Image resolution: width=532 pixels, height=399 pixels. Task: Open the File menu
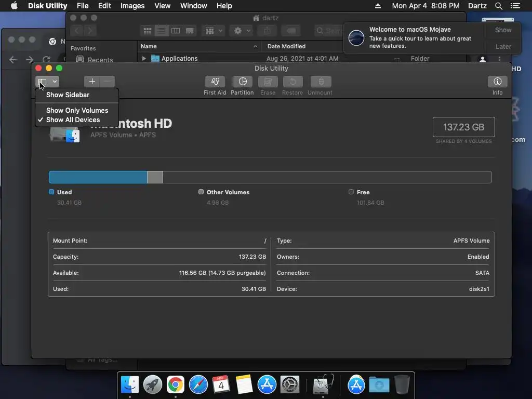coord(83,6)
